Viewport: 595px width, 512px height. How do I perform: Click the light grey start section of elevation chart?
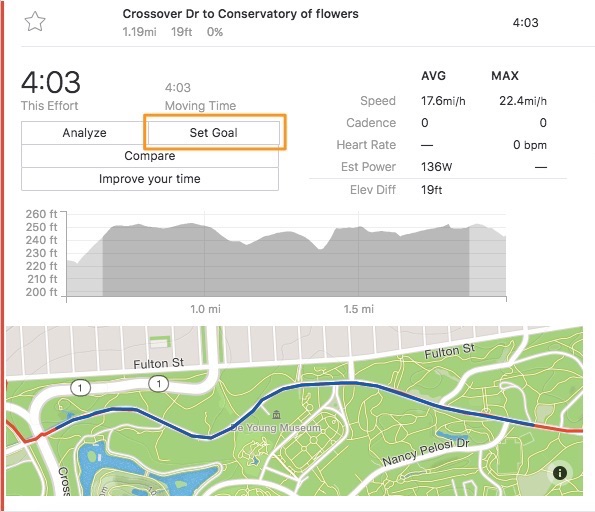85,273
